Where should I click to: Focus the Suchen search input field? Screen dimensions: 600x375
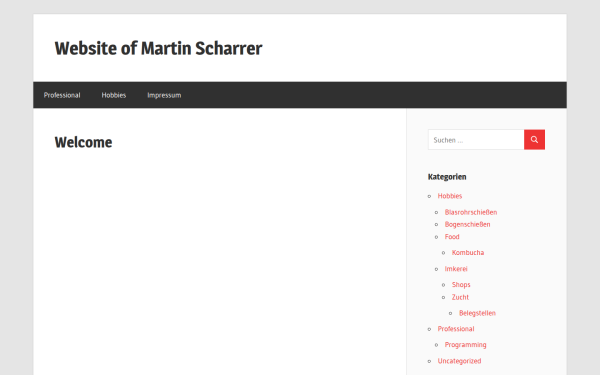point(476,140)
